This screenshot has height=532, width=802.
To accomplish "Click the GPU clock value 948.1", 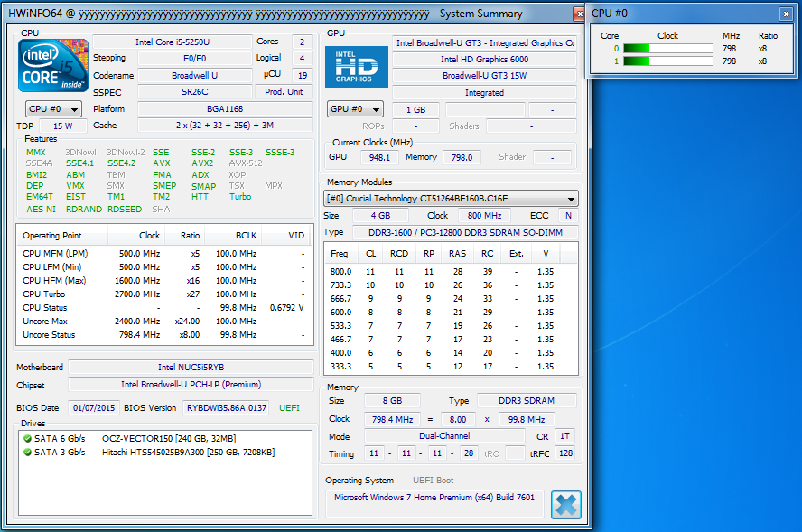I will tap(379, 157).
